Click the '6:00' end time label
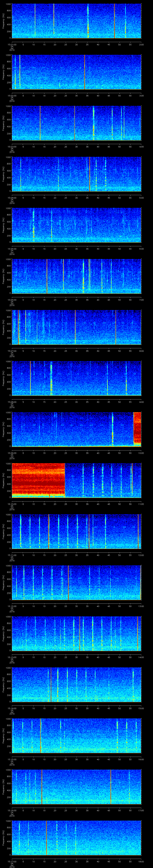This screenshot has width=153, height=868. pos(141,248)
